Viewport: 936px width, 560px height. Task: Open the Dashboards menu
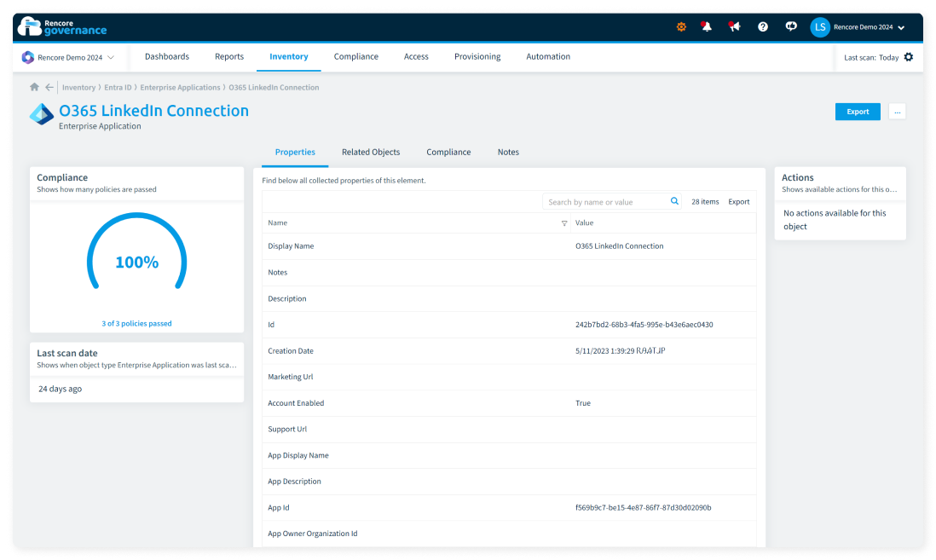(167, 57)
